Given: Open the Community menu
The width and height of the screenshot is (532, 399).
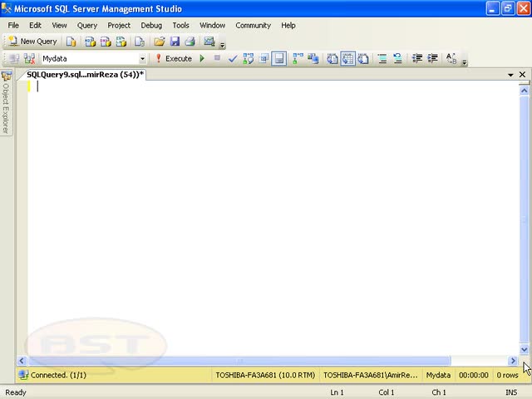Looking at the screenshot, I should click(x=253, y=26).
